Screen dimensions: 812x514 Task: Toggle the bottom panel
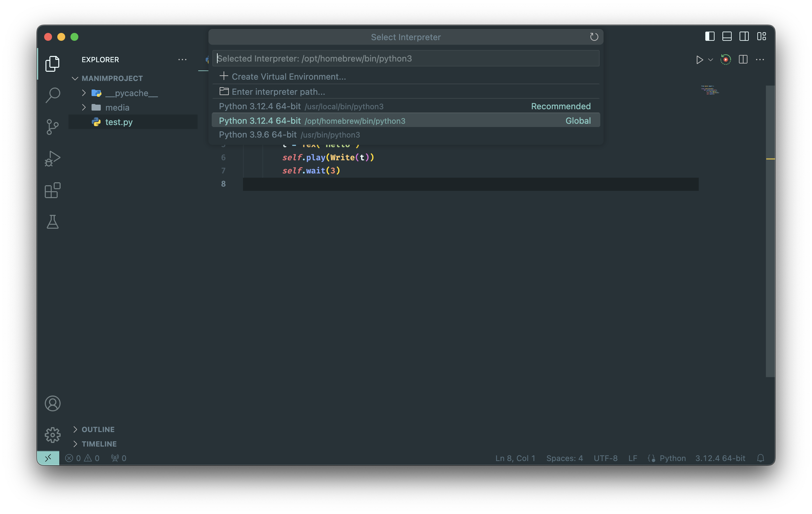727,37
